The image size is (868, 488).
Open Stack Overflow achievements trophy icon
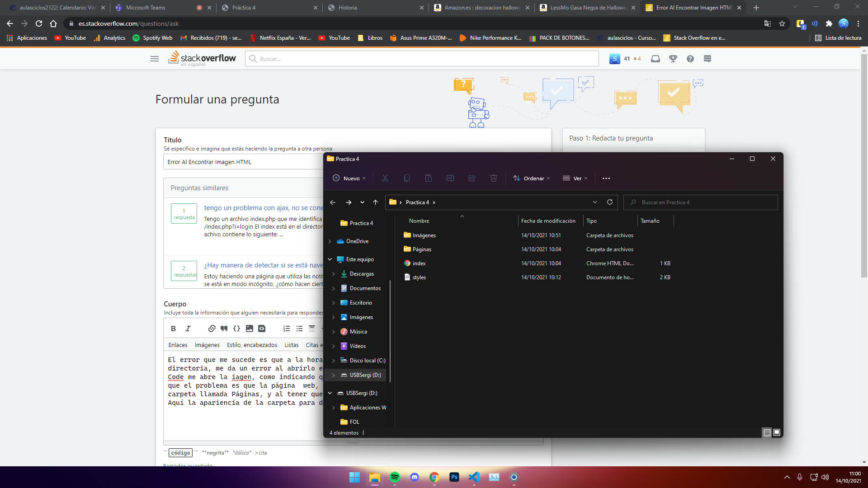[x=673, y=58]
